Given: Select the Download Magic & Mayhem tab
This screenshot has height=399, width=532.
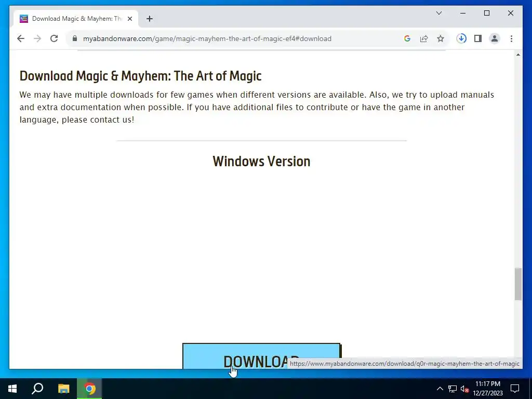Looking at the screenshot, I should (76, 19).
